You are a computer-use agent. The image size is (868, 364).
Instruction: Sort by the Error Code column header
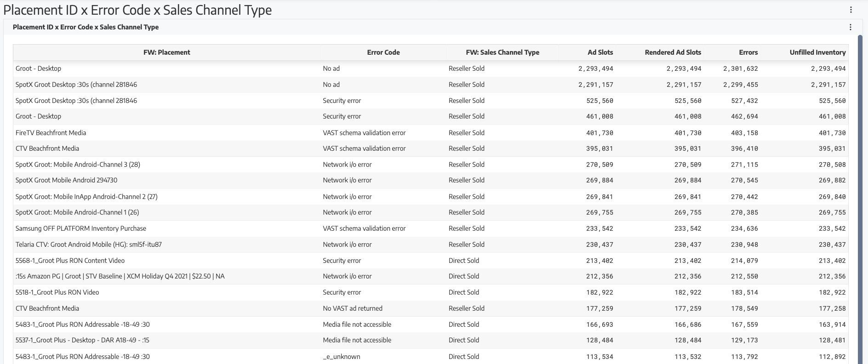[x=383, y=52]
